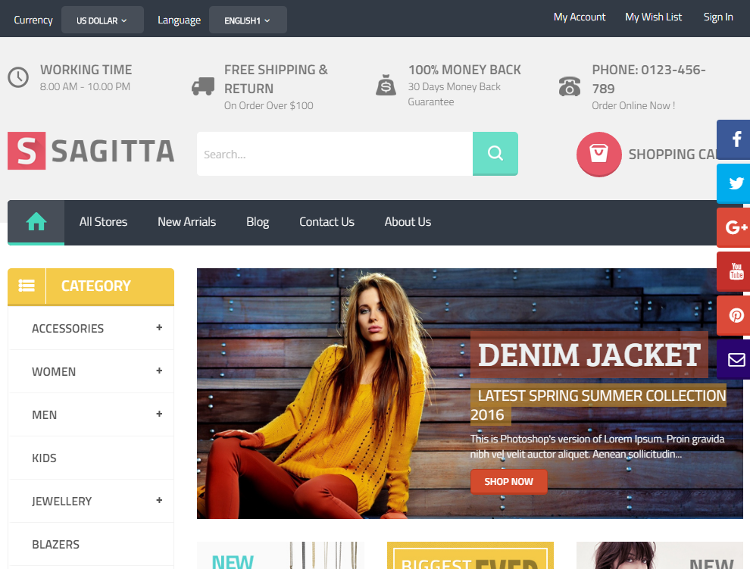Click the Google Plus icon
Viewport: 750px width, 569px height.
(x=734, y=227)
